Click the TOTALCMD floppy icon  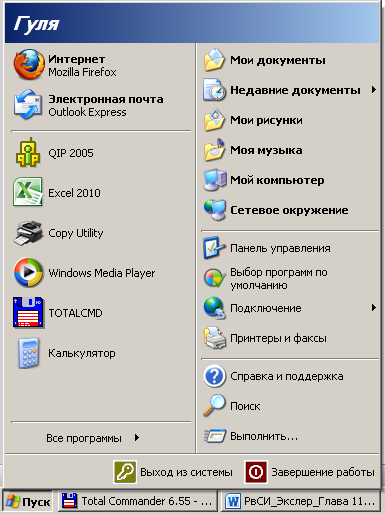point(28,312)
